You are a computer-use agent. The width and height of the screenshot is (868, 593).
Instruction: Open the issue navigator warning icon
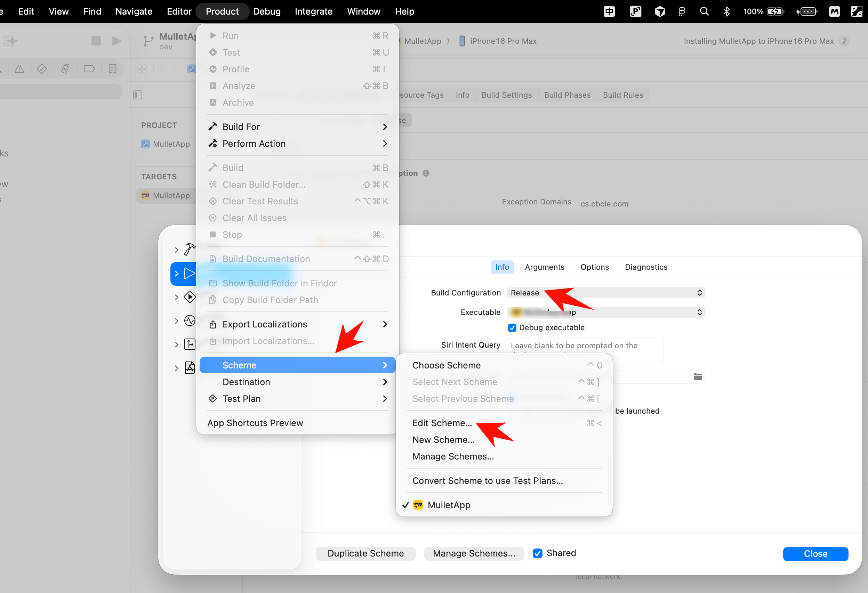click(19, 69)
